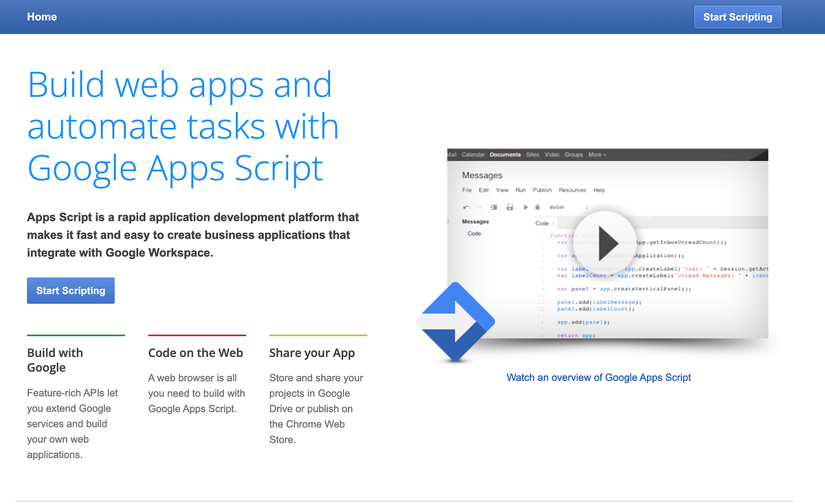This screenshot has width=825, height=504.
Task: Click the indent code toolbar icon
Action: (494, 206)
